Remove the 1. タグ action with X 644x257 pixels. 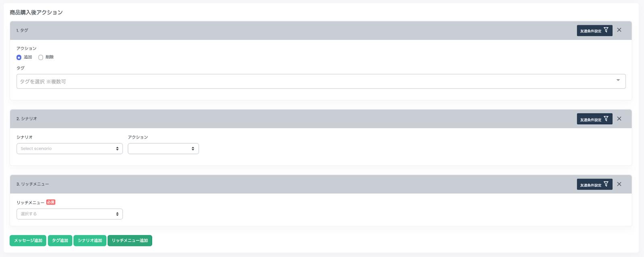(619, 30)
